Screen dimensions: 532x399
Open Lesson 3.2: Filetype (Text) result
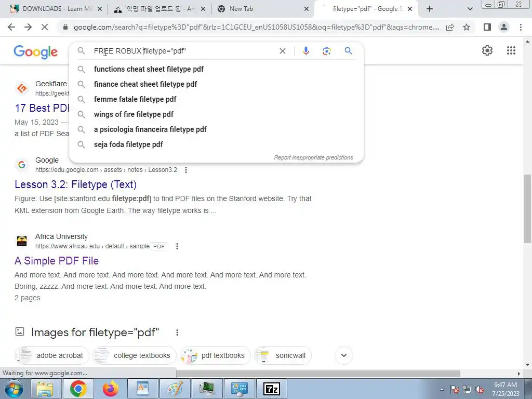click(76, 184)
